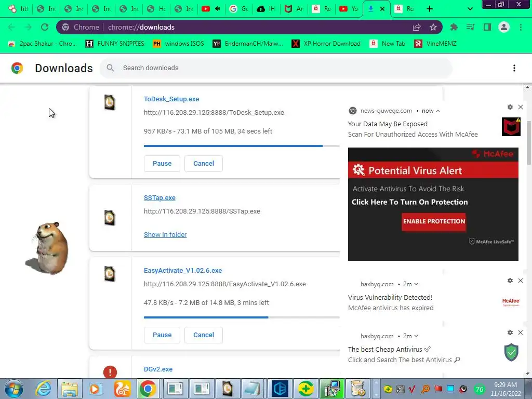Screen dimensions: 532x399
Task: Pause the ToDesk_Setup.exe download
Action: 162,164
